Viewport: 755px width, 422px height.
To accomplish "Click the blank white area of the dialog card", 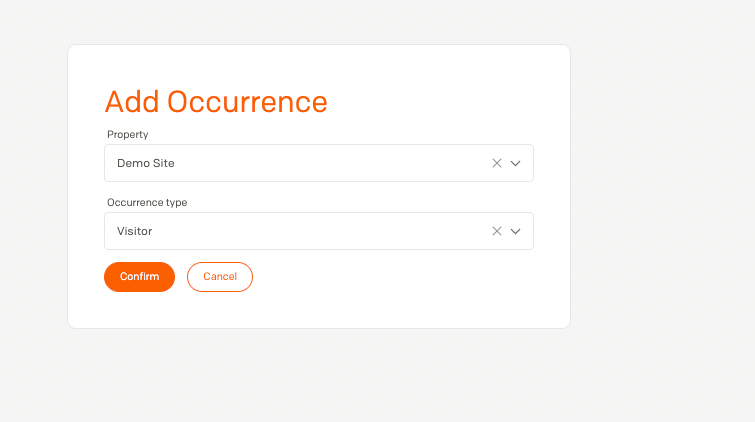I will [x=409, y=289].
